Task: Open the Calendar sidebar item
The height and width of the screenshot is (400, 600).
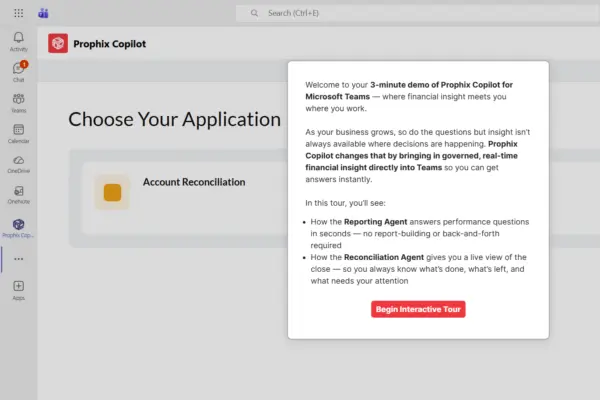Action: pyautogui.click(x=18, y=134)
